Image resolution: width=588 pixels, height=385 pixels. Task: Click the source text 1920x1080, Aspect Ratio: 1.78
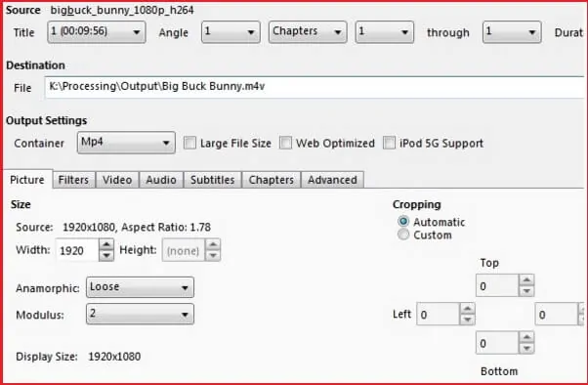(x=137, y=227)
